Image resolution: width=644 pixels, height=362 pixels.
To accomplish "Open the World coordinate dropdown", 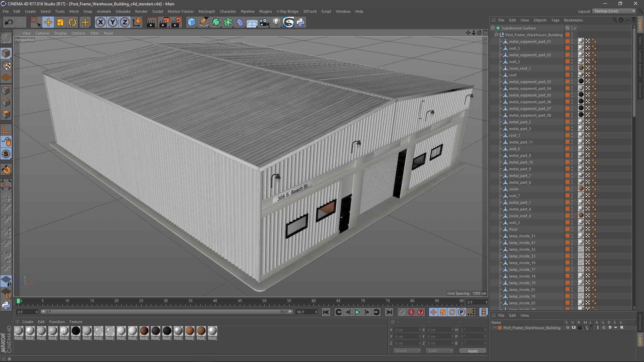I will pyautogui.click(x=407, y=351).
